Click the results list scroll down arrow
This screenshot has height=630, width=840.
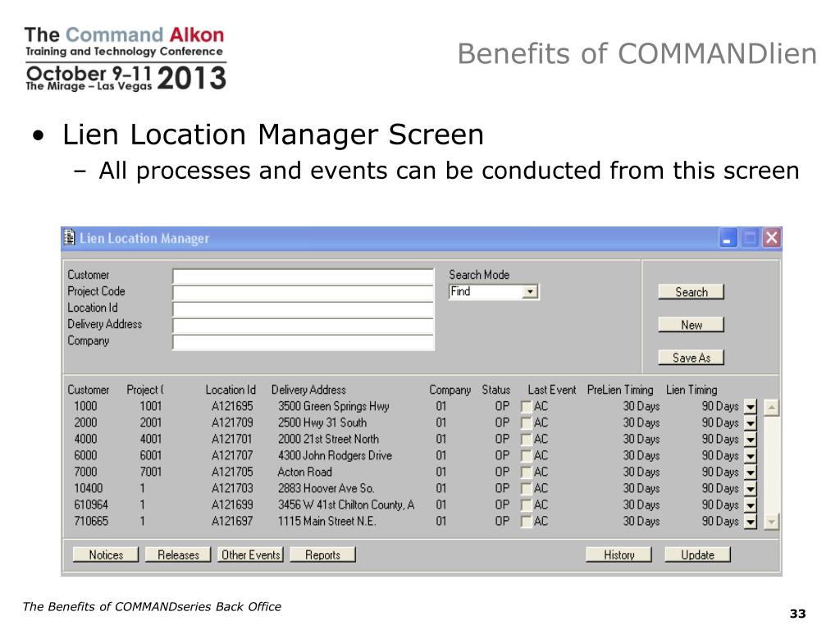pyautogui.click(x=771, y=521)
